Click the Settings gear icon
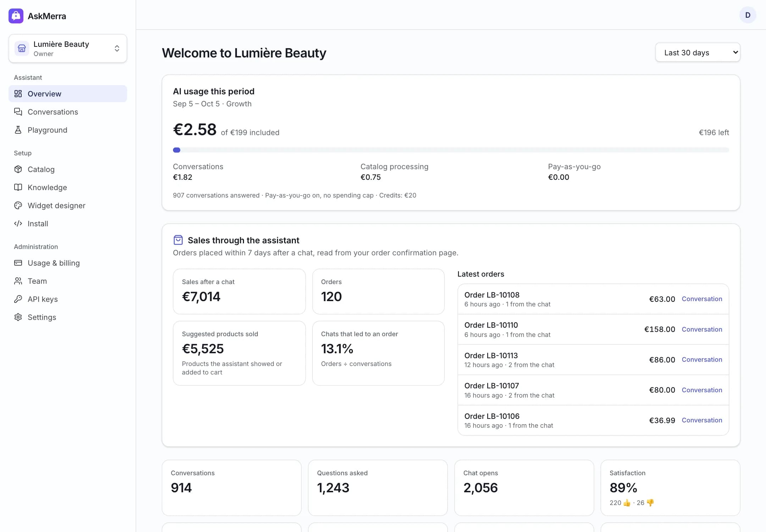766x532 pixels. coord(18,317)
